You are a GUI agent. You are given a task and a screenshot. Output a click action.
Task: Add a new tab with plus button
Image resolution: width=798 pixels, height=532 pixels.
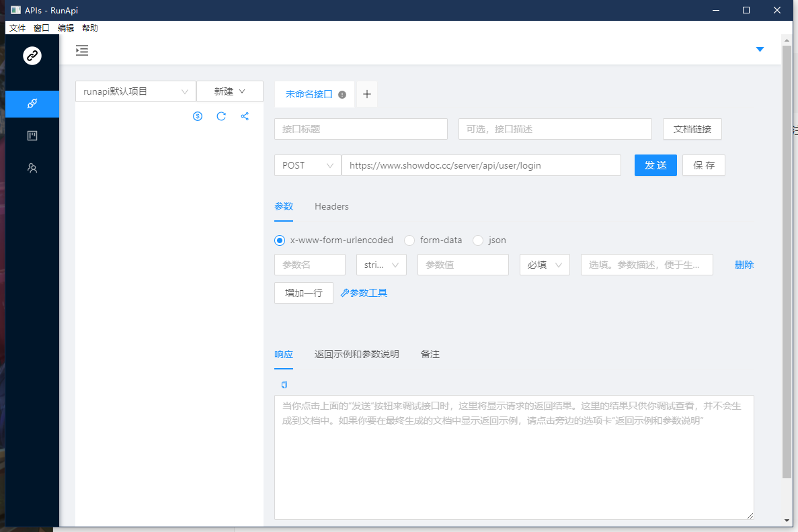point(367,95)
